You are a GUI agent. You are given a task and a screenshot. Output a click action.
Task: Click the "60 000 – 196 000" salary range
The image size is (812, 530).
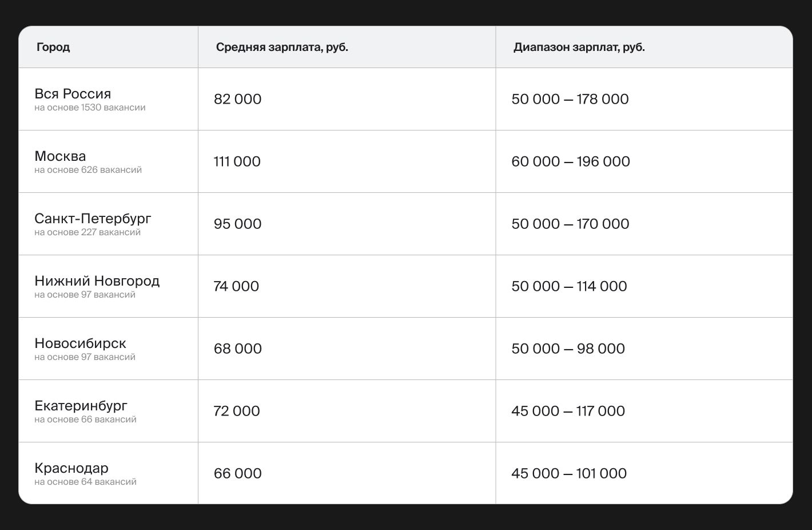click(x=570, y=161)
